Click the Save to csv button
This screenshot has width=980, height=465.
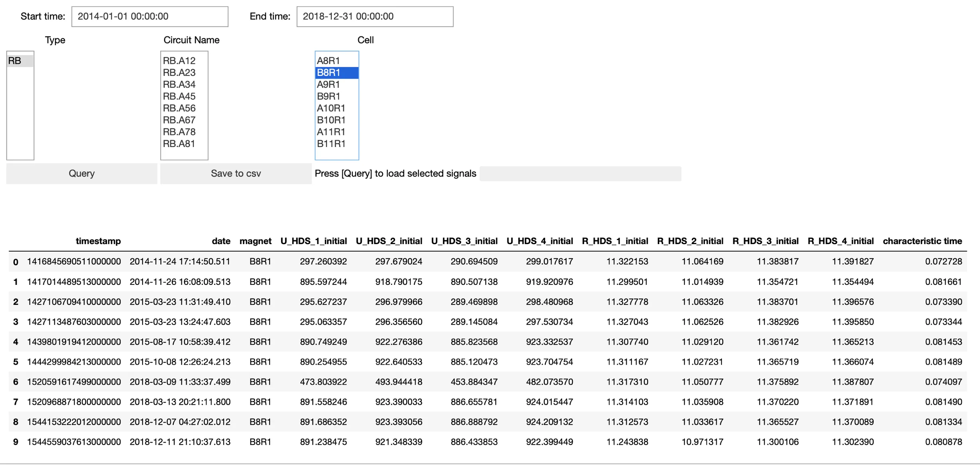click(x=236, y=173)
